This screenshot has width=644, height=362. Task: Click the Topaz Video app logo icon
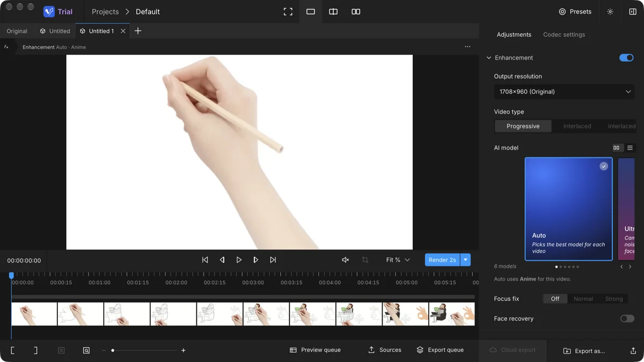[49, 11]
